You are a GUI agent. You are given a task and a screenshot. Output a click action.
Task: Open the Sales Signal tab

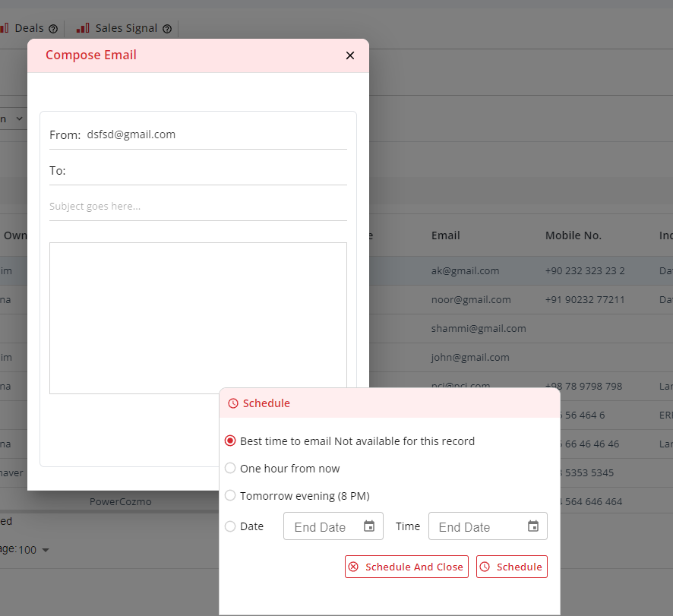click(x=126, y=28)
